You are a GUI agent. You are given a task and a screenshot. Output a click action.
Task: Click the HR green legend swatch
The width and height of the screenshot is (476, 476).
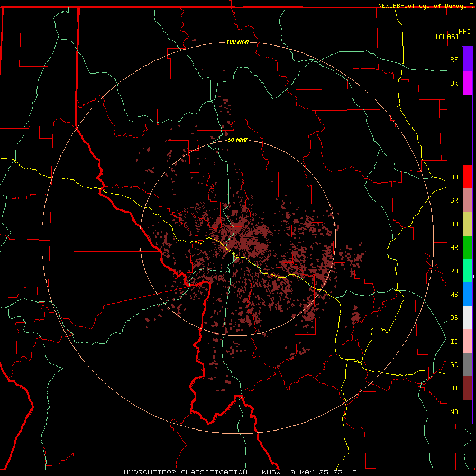pos(467,248)
